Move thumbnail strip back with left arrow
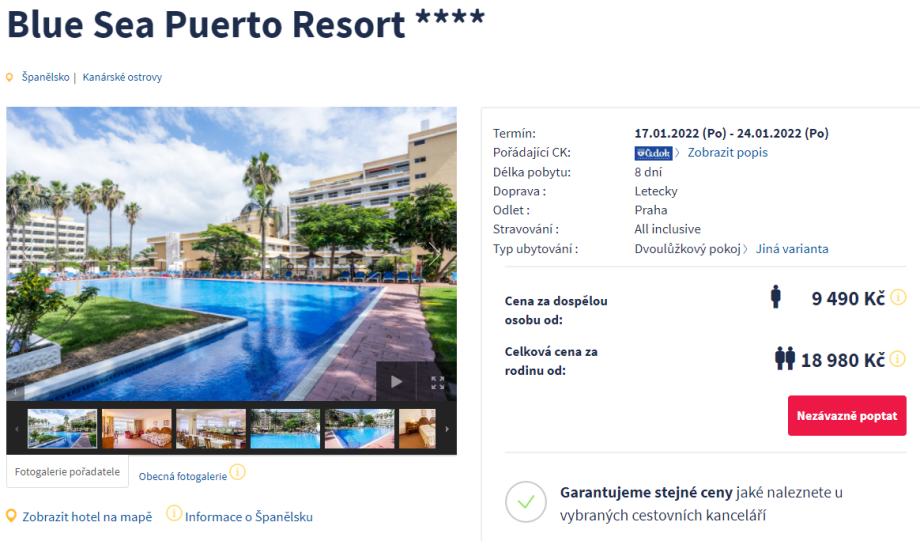The width and height of the screenshot is (920, 541). (16, 429)
